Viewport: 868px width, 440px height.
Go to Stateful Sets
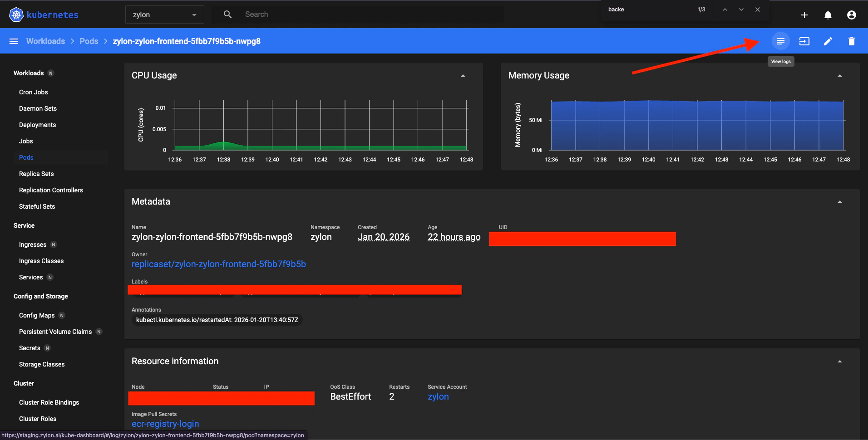coord(37,206)
